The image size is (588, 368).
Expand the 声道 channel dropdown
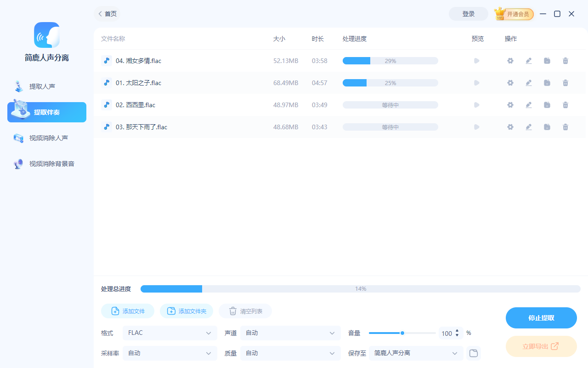[290, 333]
